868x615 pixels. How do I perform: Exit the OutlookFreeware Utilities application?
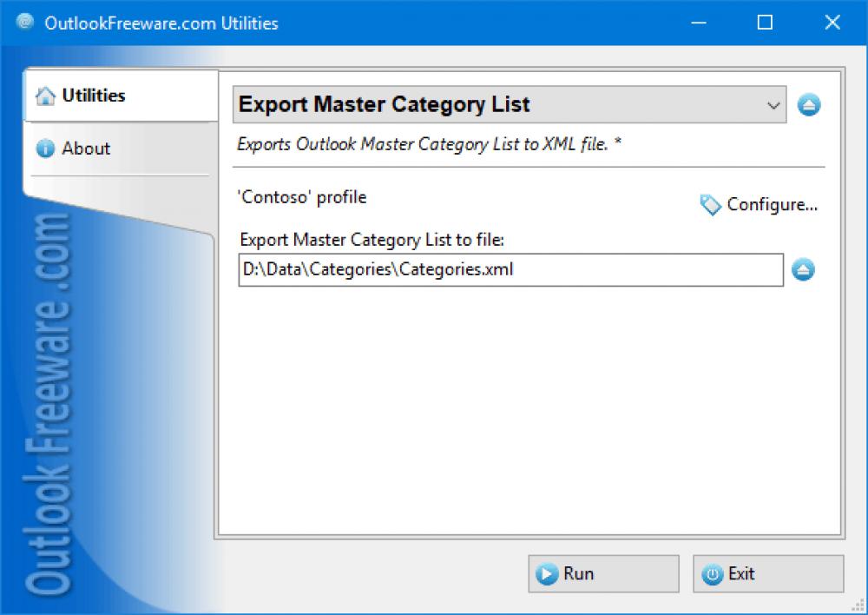pos(768,573)
